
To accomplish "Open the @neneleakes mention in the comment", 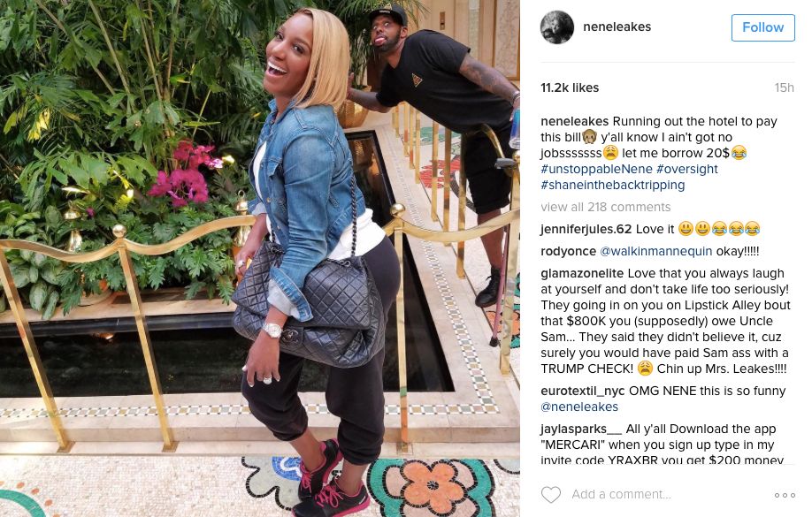I will tap(579, 407).
